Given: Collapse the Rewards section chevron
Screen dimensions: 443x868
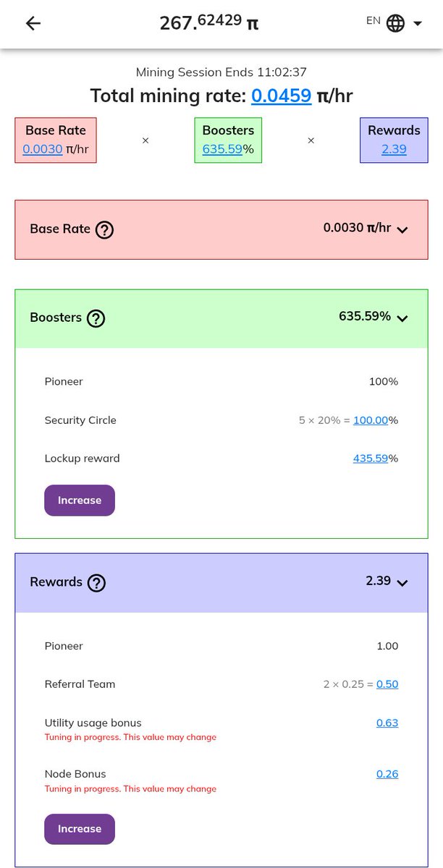Looking at the screenshot, I should tap(402, 583).
